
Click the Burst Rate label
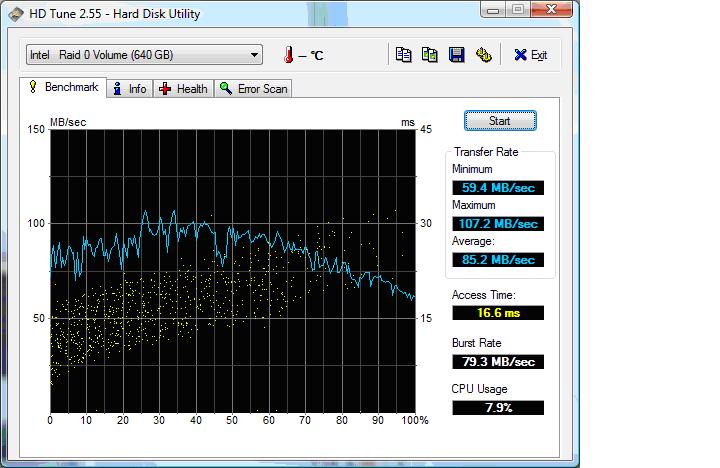[477, 343]
